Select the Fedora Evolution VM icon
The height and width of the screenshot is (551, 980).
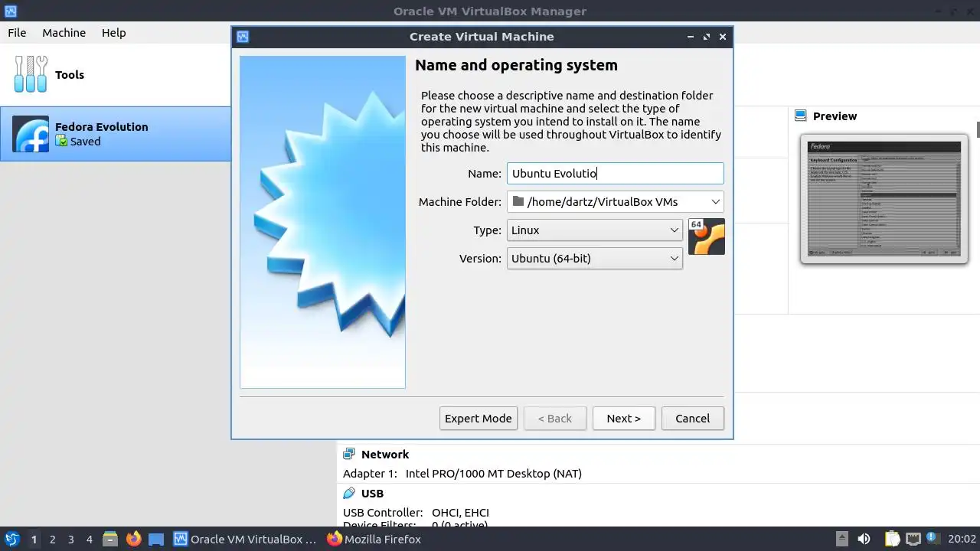click(x=31, y=134)
